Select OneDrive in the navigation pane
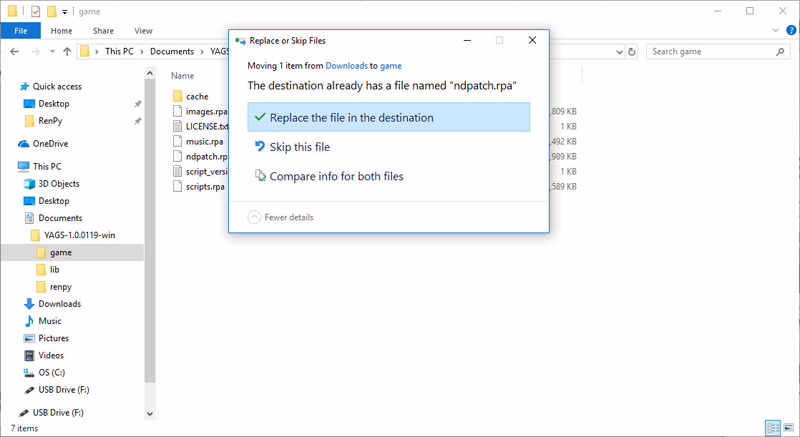800x437 pixels. pos(50,144)
